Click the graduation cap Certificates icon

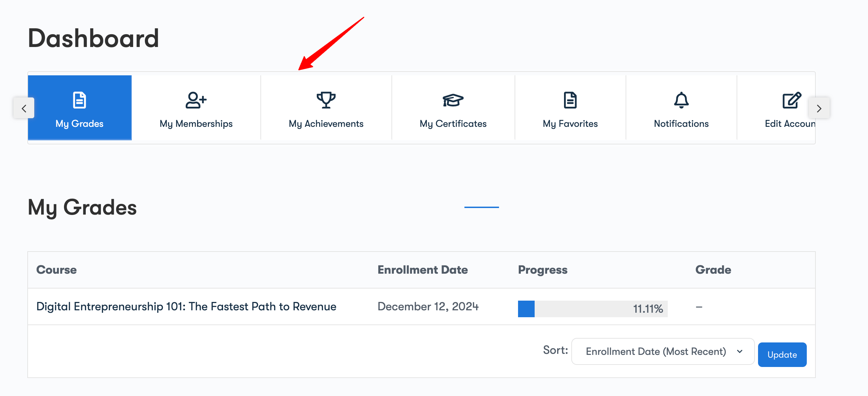pyautogui.click(x=453, y=100)
